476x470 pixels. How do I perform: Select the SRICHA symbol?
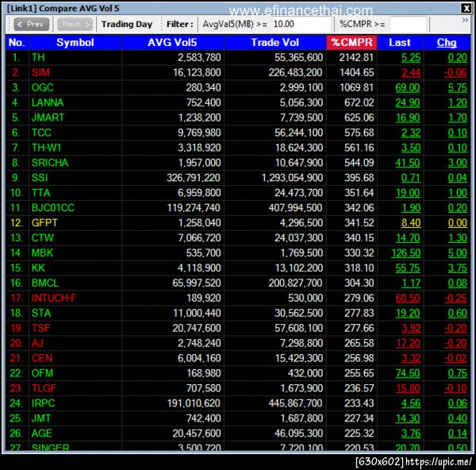click(50, 163)
